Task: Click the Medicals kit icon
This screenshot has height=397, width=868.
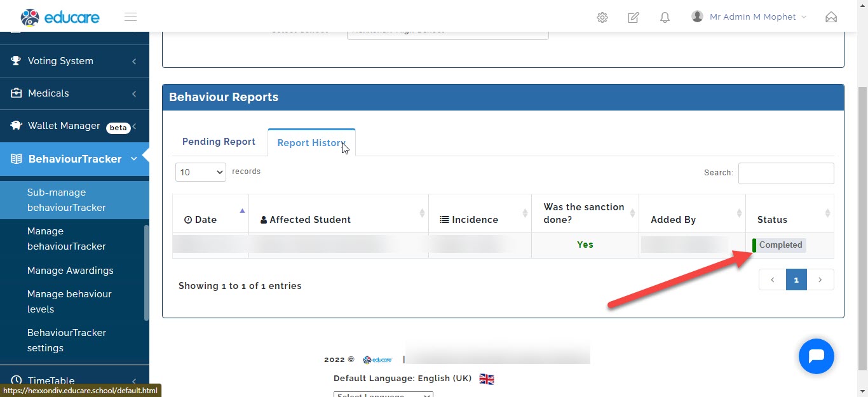Action: tap(17, 93)
